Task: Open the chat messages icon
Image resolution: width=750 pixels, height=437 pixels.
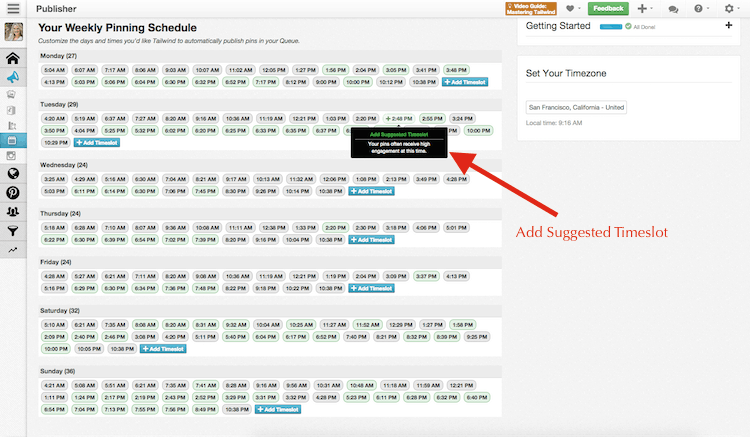Action: [673, 9]
